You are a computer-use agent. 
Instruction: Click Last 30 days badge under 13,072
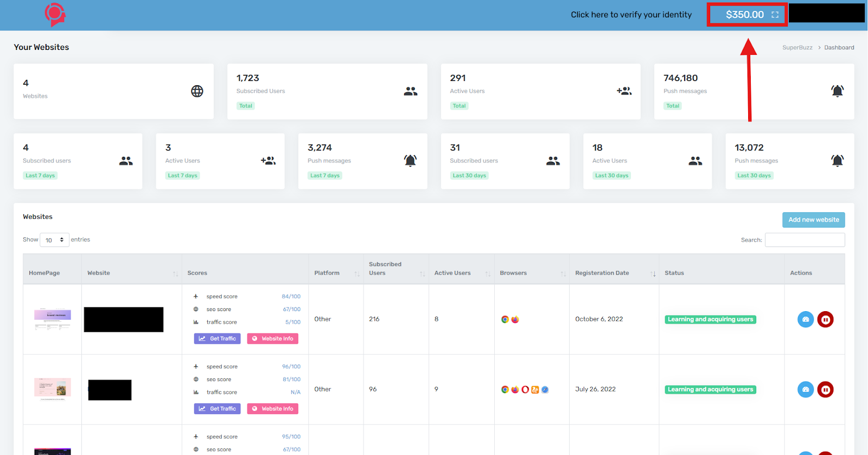click(x=754, y=175)
